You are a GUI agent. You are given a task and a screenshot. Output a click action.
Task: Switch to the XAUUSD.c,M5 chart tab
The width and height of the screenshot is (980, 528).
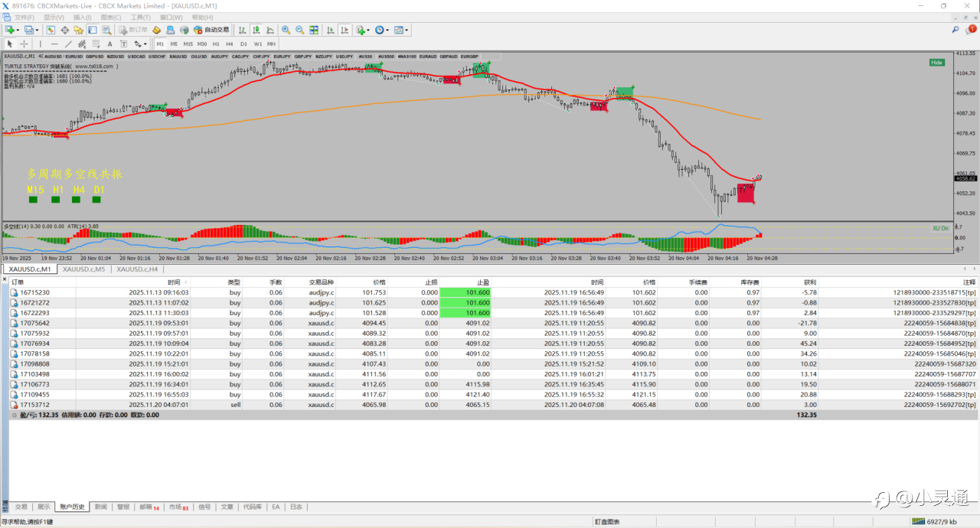(84, 269)
